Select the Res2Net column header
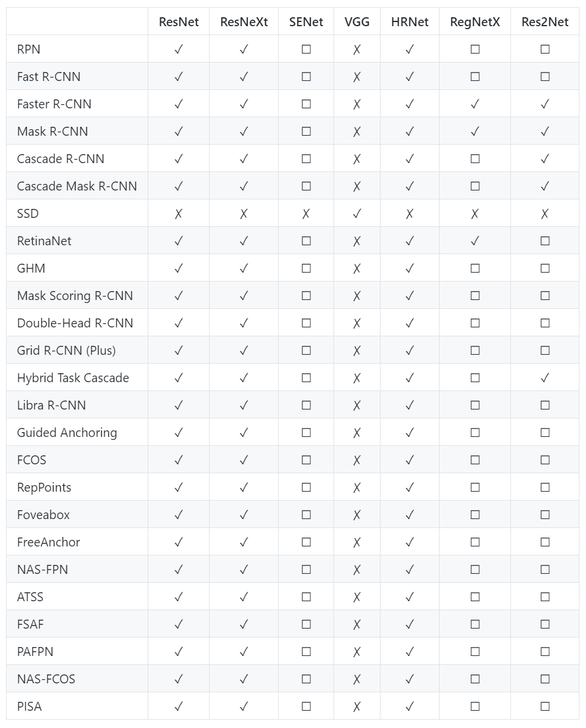586x728 pixels. pyautogui.click(x=545, y=22)
